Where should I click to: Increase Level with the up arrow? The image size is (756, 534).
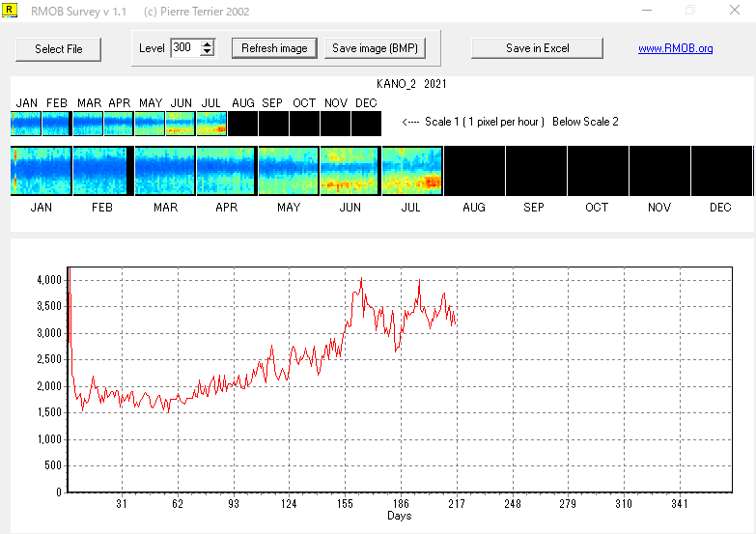tap(208, 43)
